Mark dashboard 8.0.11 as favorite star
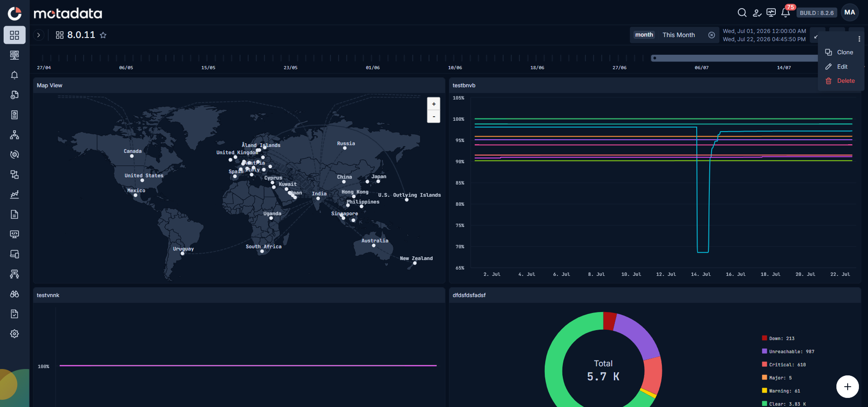868x407 pixels. 103,35
